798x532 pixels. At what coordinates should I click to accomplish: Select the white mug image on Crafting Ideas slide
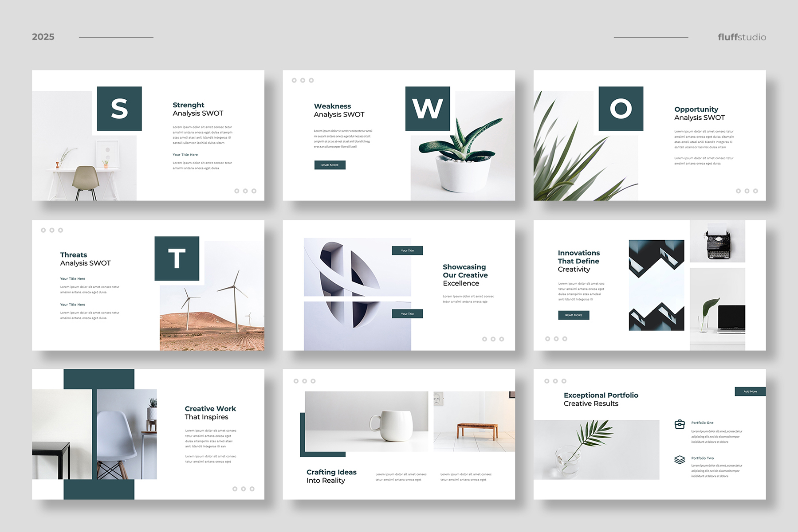(366, 421)
